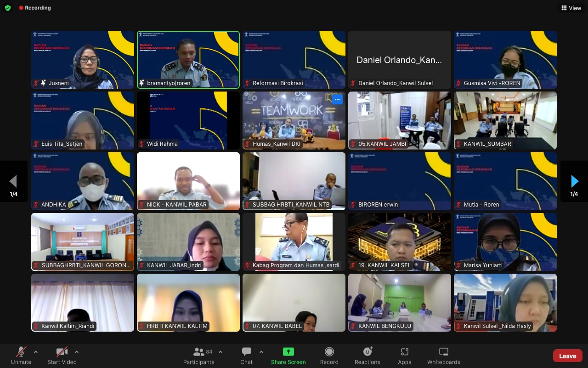
Task: Toggle Start Video camera button
Action: coord(62,355)
